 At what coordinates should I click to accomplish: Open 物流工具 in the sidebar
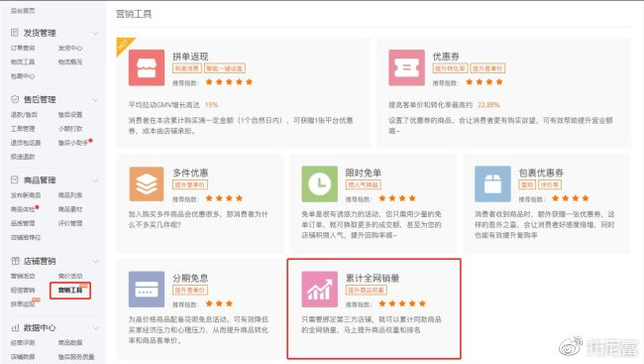[23, 61]
